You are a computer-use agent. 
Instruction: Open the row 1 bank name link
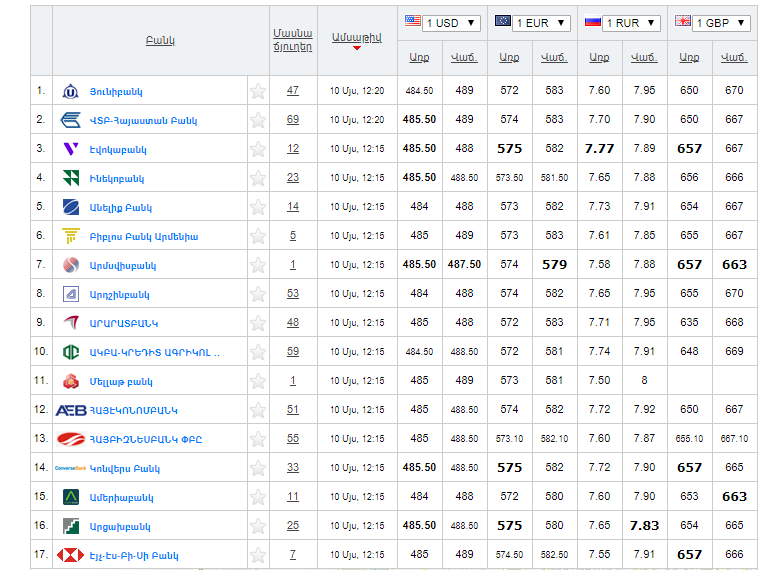(x=116, y=92)
